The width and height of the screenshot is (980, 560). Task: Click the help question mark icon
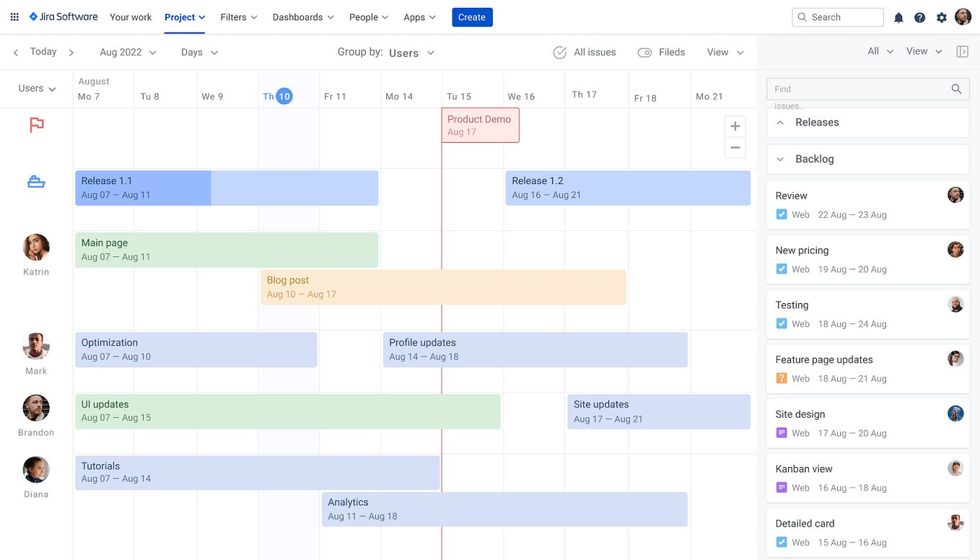(x=919, y=17)
